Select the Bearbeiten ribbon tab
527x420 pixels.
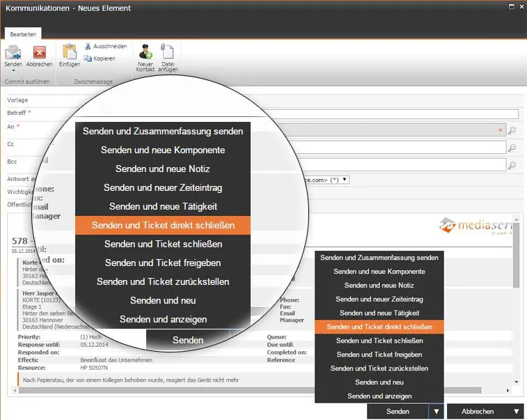coord(23,34)
